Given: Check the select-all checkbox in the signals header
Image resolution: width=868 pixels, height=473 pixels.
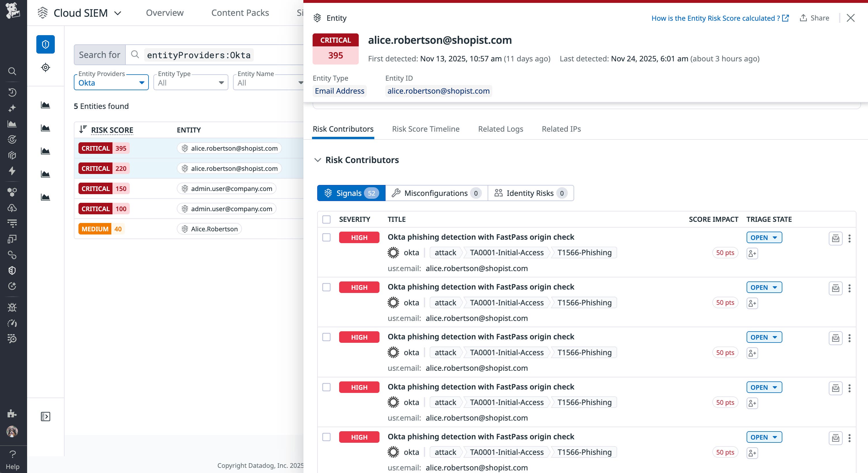Looking at the screenshot, I should 326,219.
